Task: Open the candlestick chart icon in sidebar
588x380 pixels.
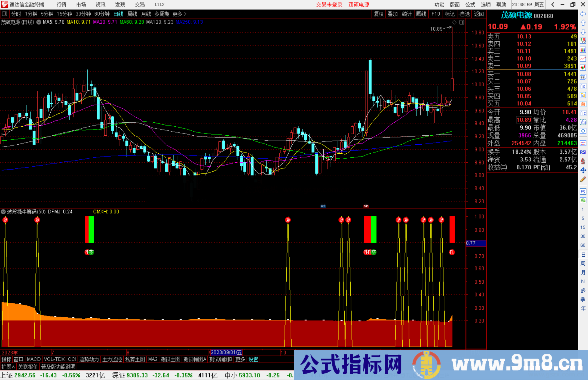Action: pyautogui.click(x=583, y=68)
